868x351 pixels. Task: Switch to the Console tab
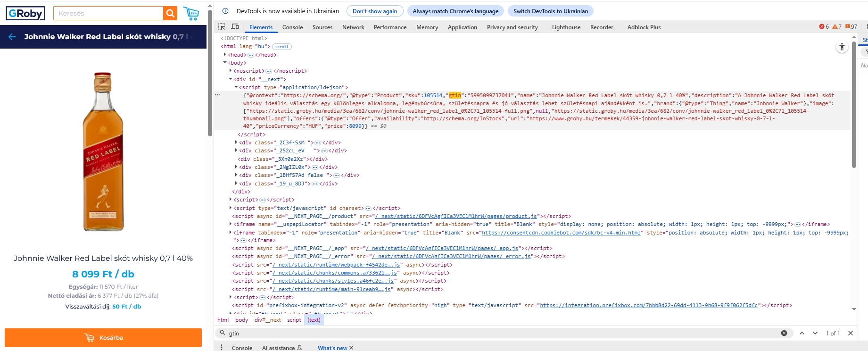click(x=292, y=27)
